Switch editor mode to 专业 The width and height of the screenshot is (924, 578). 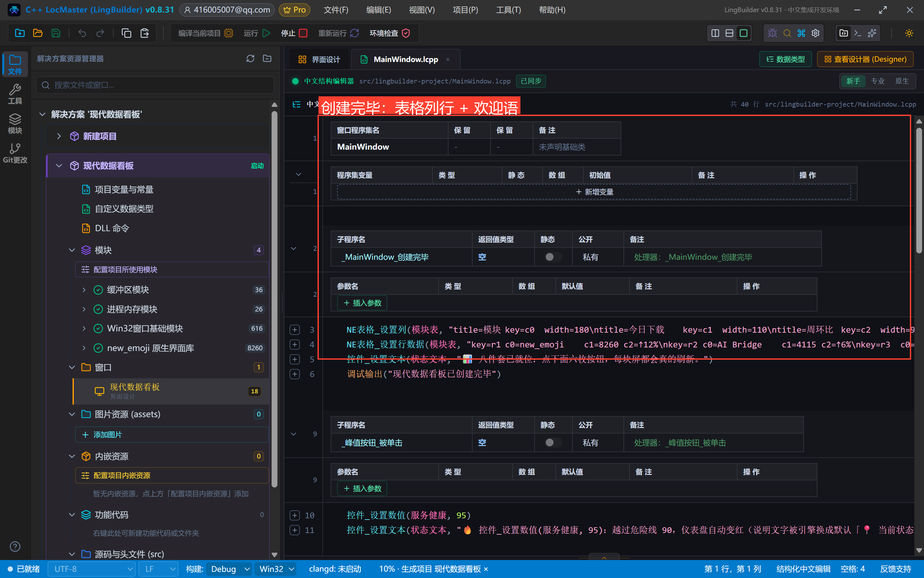(x=877, y=81)
